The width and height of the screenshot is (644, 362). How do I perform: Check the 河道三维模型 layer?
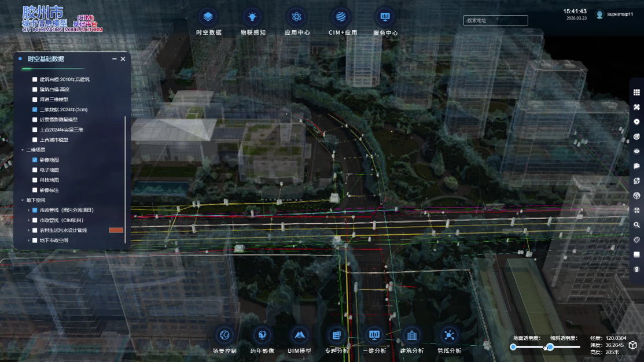(35, 99)
